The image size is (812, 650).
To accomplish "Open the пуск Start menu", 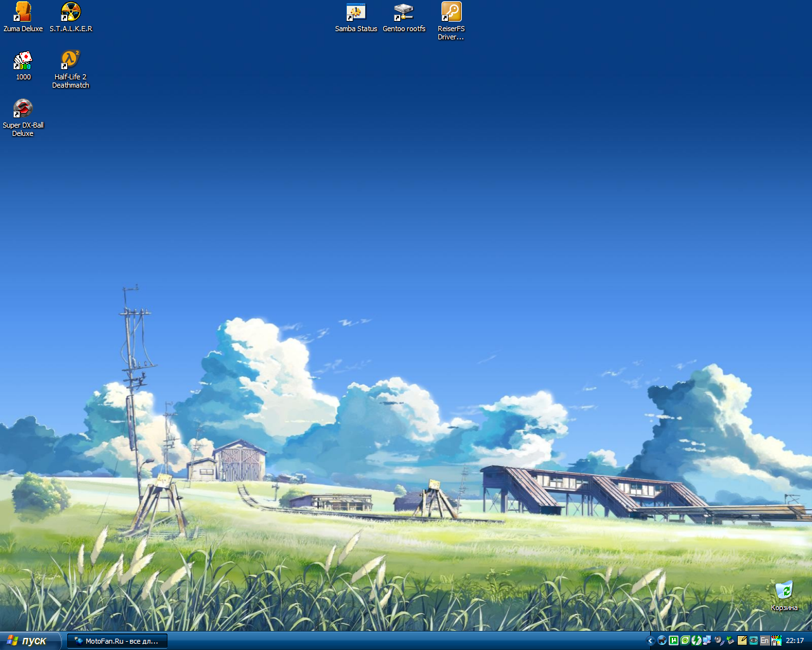I will [30, 640].
